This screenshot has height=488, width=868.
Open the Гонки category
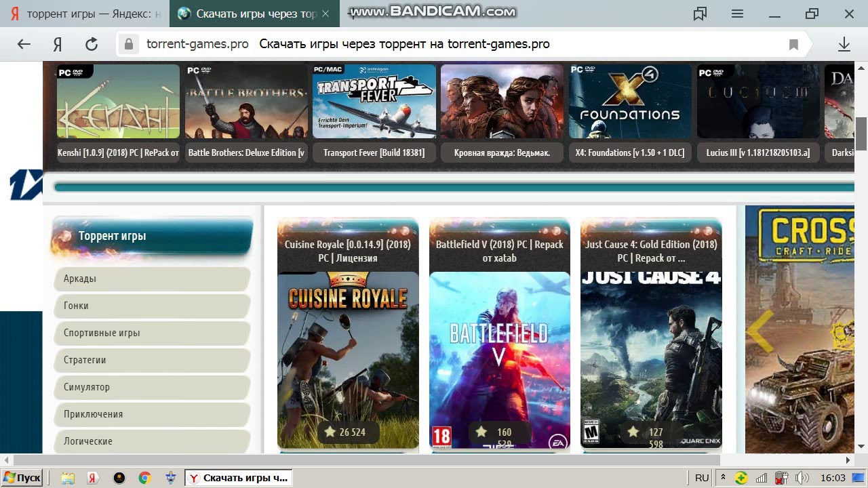coord(152,306)
